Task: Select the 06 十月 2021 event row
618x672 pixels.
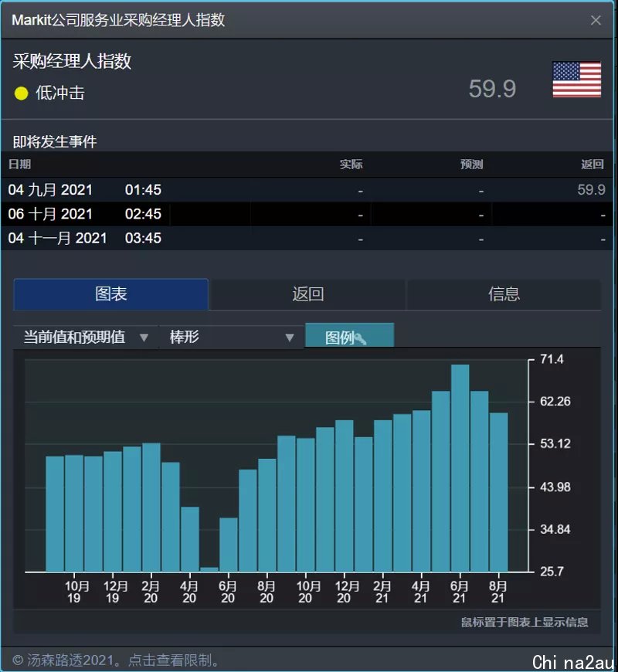Action: pos(307,214)
